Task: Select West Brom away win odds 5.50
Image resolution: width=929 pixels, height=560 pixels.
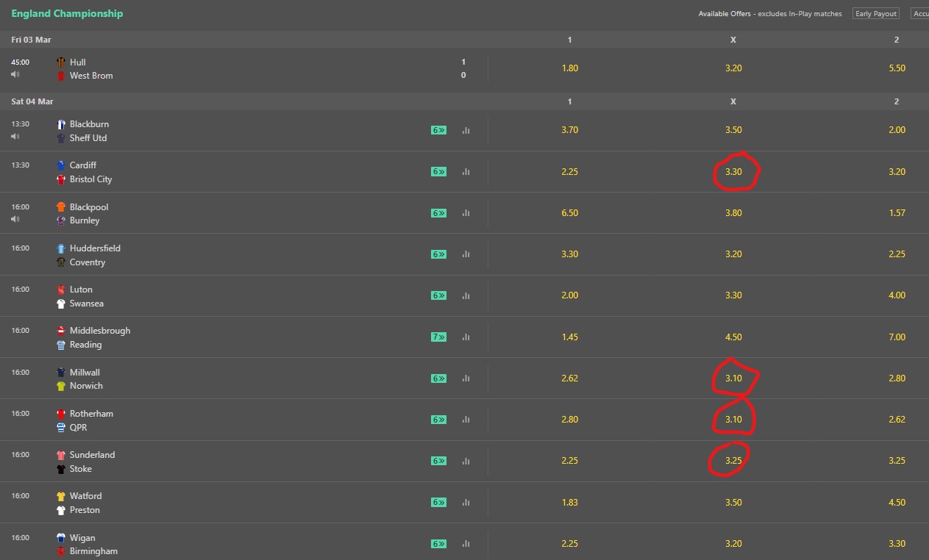Action: tap(897, 68)
